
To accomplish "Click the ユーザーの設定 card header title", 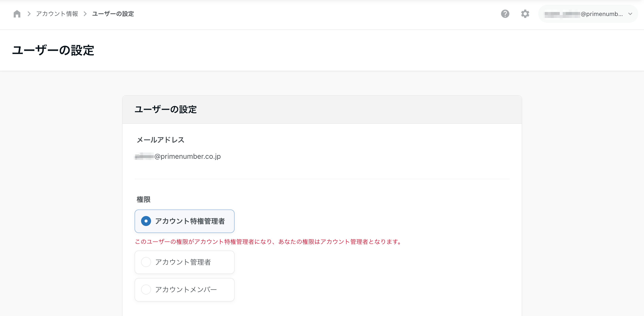I will pyautogui.click(x=166, y=109).
